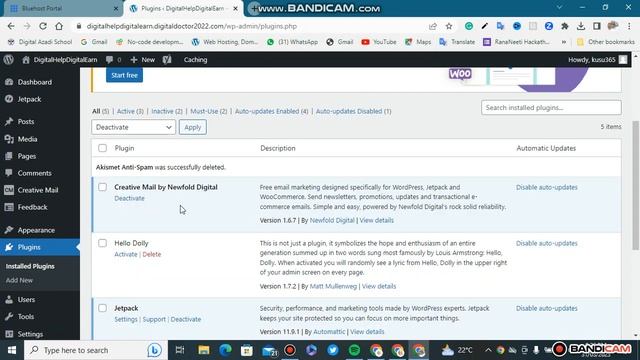
Task: View details of Hello Dolly plugin
Action: coord(379,287)
